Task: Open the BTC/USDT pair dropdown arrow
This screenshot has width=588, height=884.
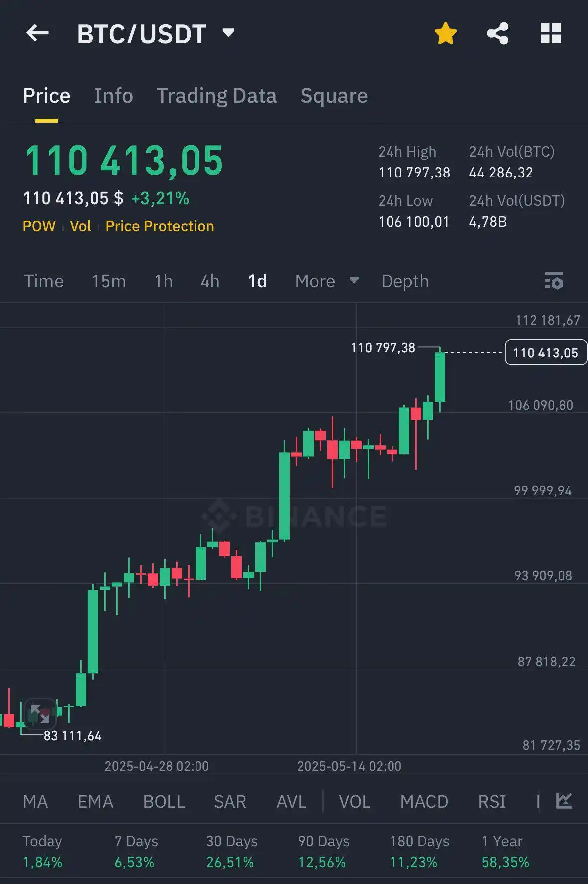Action: coord(228,33)
